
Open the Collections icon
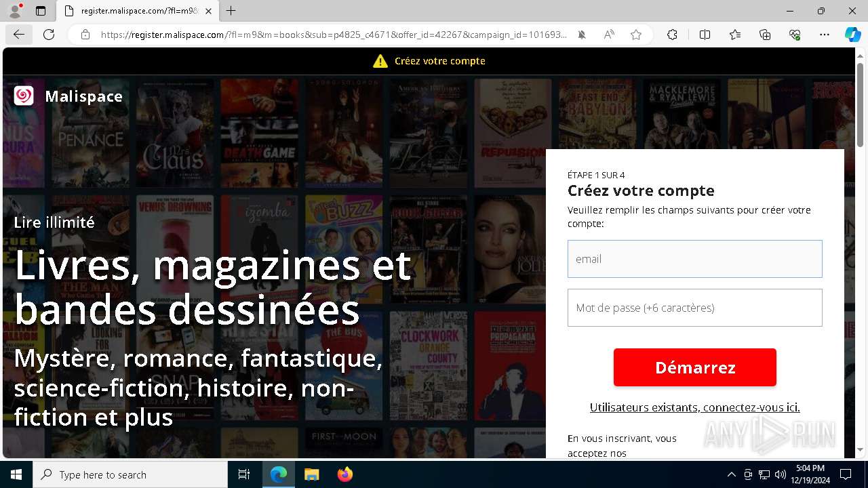point(765,35)
